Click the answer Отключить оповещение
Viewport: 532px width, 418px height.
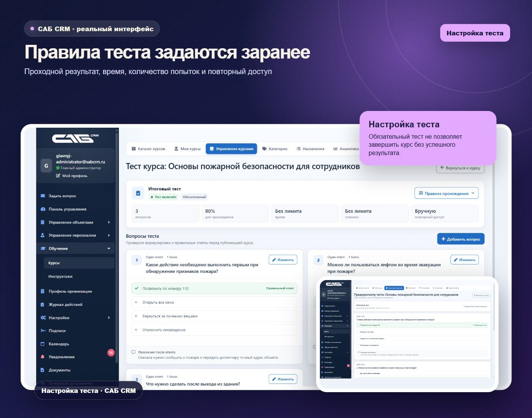click(x=214, y=330)
